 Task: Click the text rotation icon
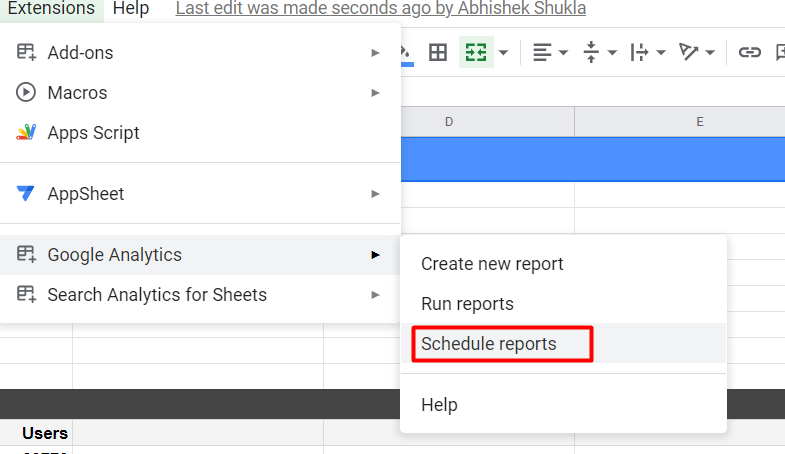coord(688,52)
